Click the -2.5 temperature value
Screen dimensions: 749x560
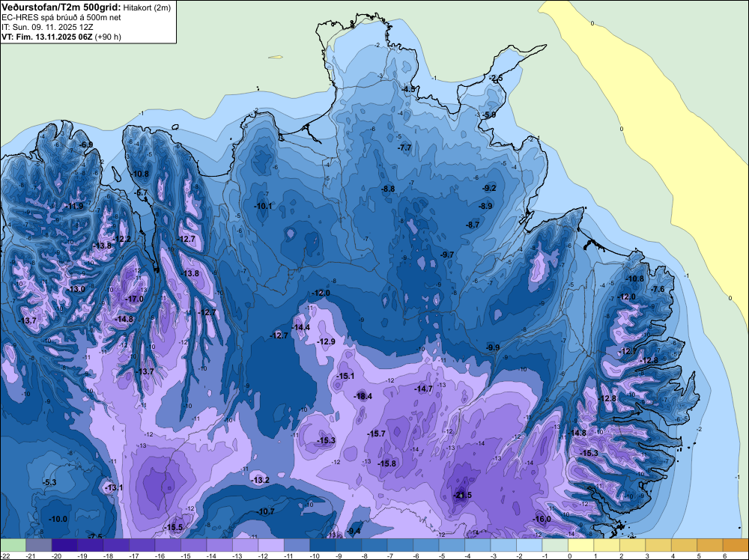tap(496, 78)
